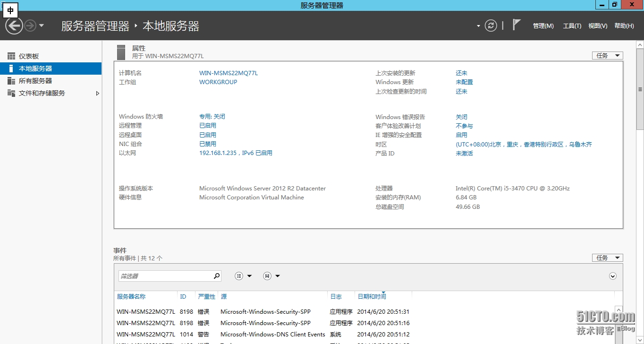Select 仪表板 in the sidebar
Image resolution: width=644 pixels, height=344 pixels.
click(x=51, y=56)
